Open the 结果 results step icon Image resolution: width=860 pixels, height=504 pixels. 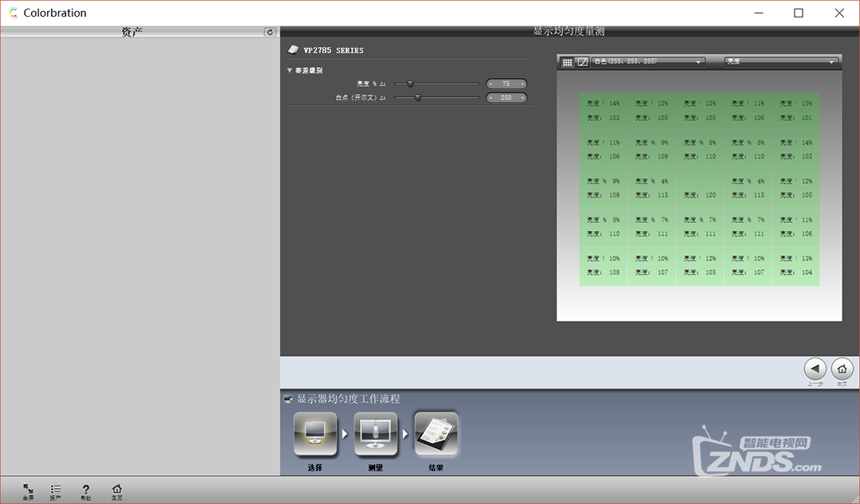point(436,435)
